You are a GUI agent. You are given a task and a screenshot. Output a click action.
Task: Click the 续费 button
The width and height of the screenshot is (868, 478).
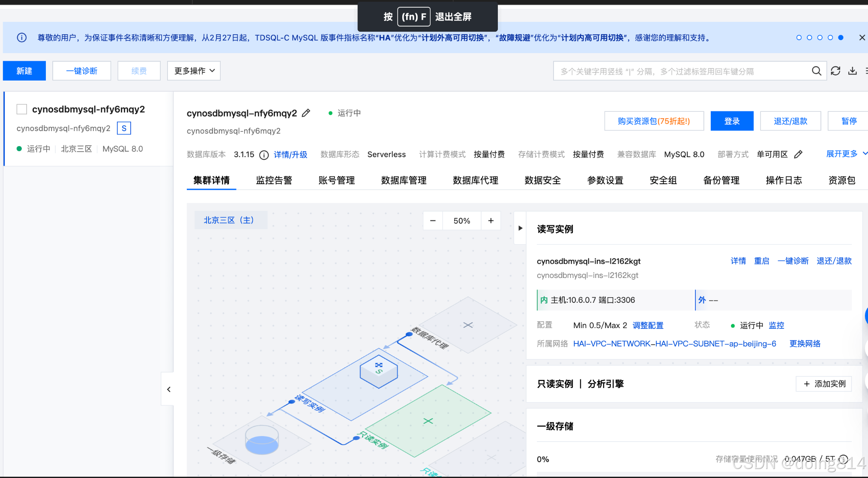[x=139, y=71]
